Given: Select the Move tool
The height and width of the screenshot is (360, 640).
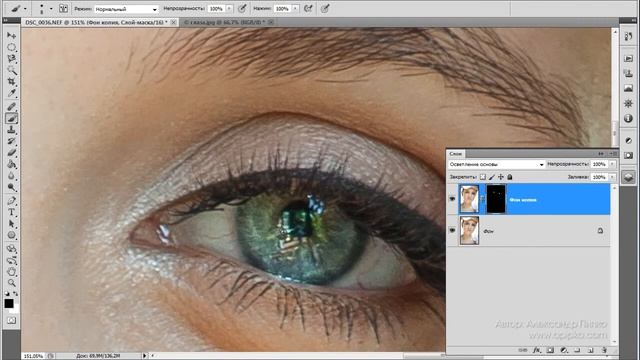Looking at the screenshot, I should (11, 36).
